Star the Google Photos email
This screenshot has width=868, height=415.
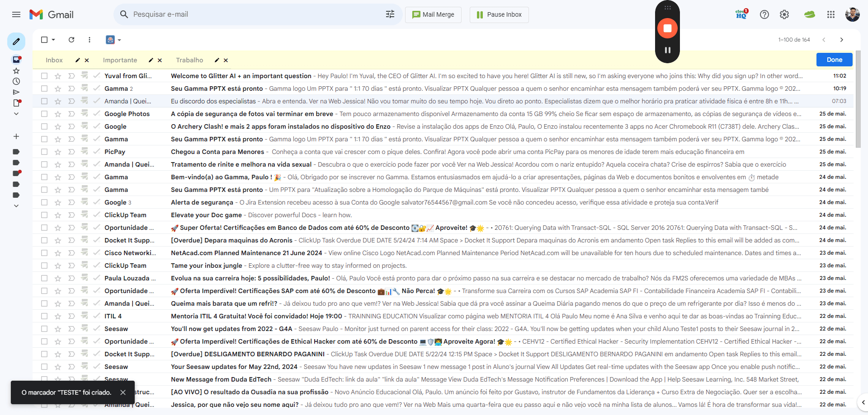[x=58, y=114]
